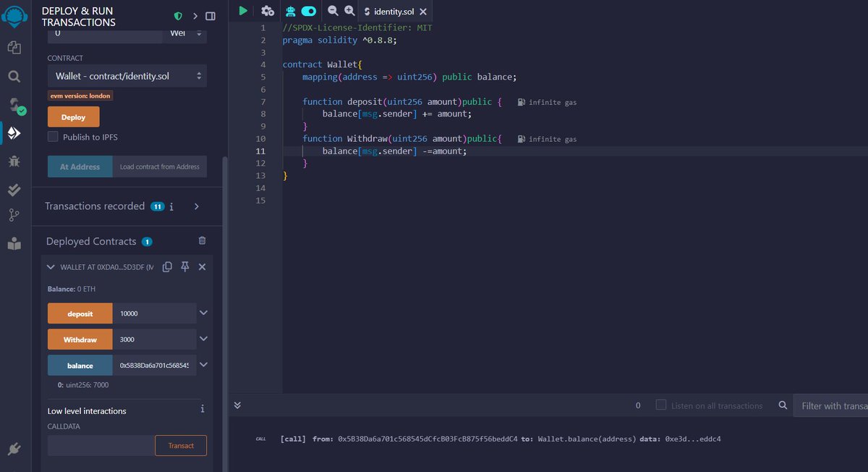This screenshot has height=472, width=868.
Task: Open the Debugger bug icon in sidebar
Action: pyautogui.click(x=14, y=161)
